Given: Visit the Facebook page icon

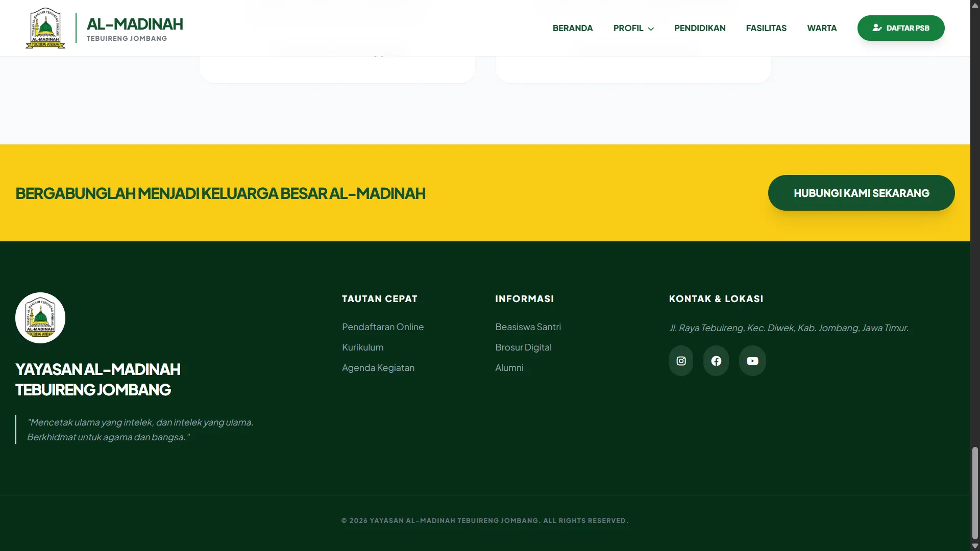Looking at the screenshot, I should [x=716, y=361].
